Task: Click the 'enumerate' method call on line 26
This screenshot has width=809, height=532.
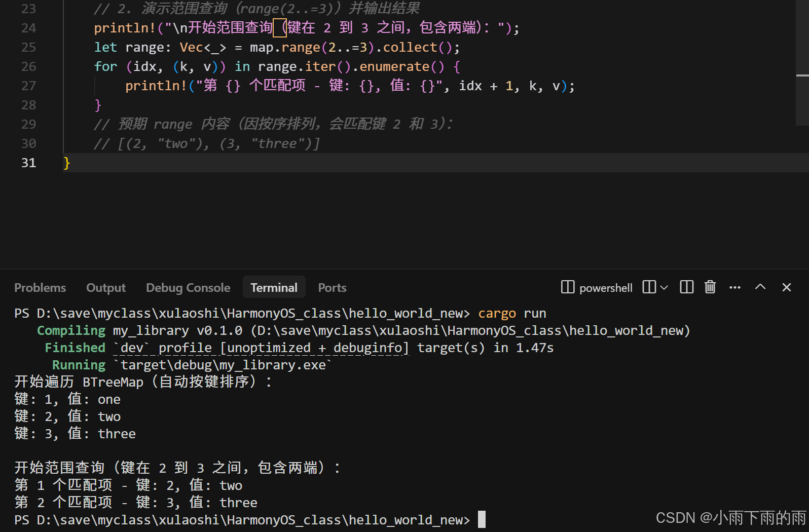Action: pyautogui.click(x=394, y=66)
